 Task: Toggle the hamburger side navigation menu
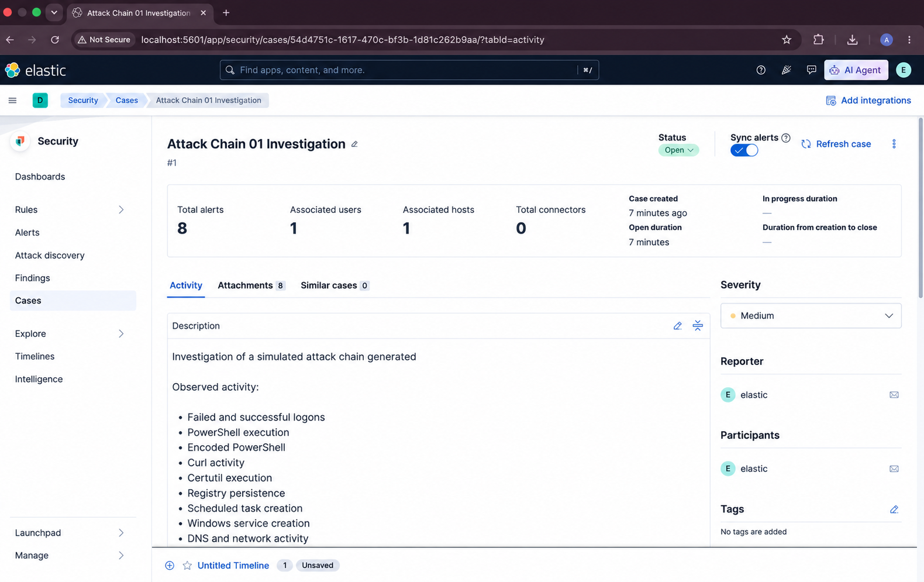click(x=12, y=101)
